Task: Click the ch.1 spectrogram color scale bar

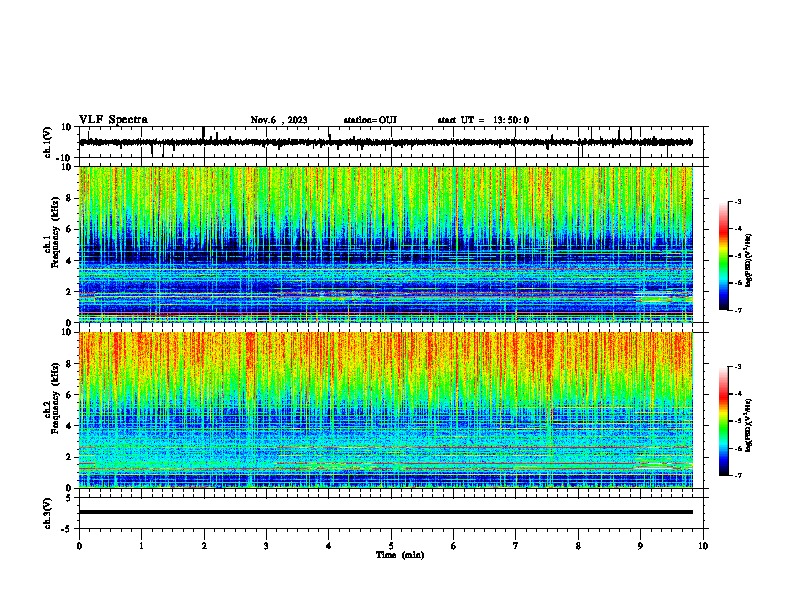Action: [x=724, y=256]
